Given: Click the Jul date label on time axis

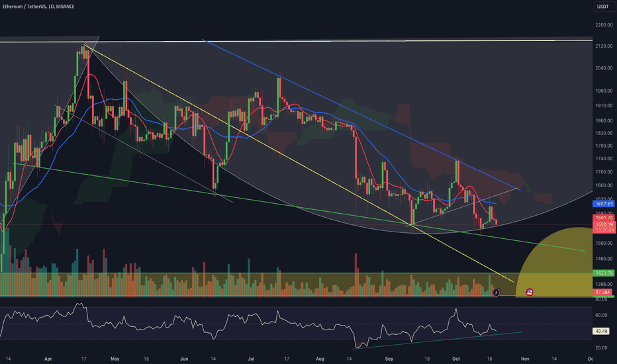Looking at the screenshot, I should (x=251, y=359).
